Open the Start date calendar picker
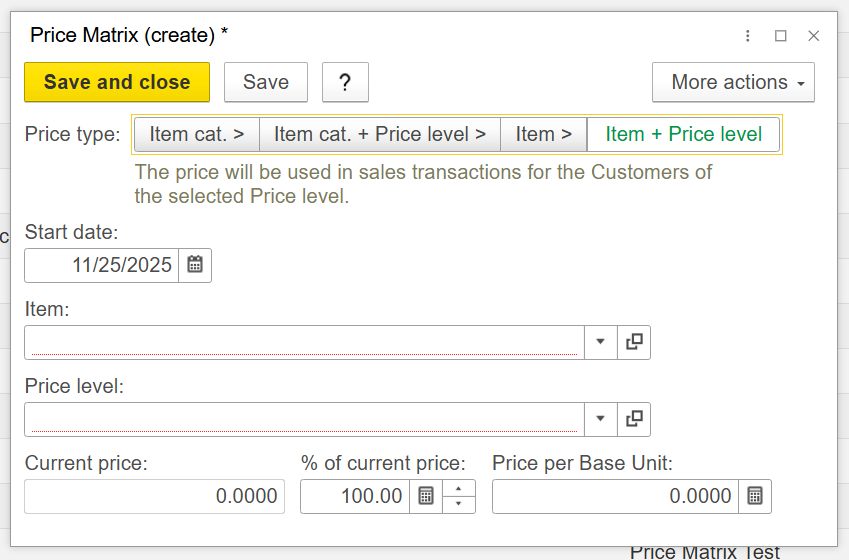This screenshot has height=560, width=849. coord(195,265)
